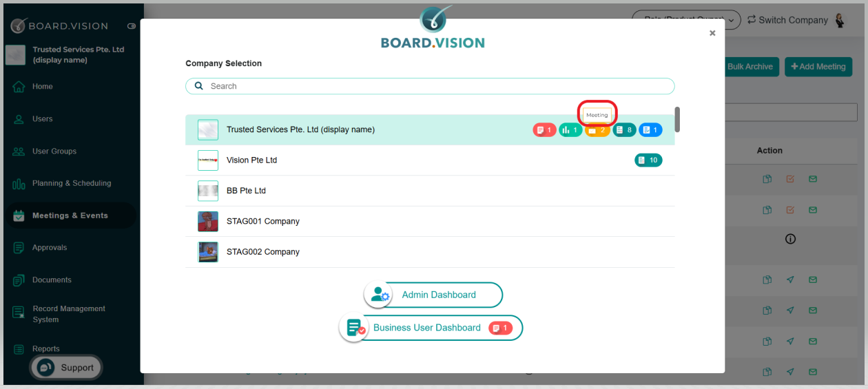Click the background page search box

[x=791, y=112]
